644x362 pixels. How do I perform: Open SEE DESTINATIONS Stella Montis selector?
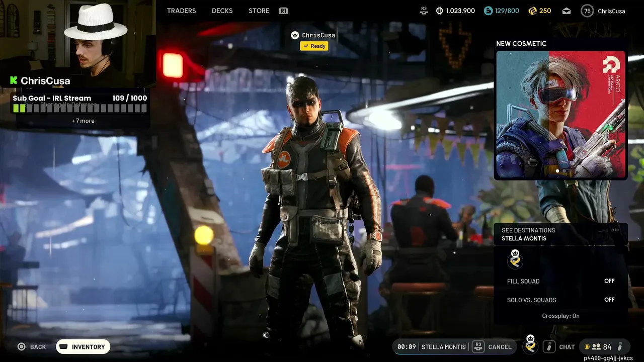(560, 234)
